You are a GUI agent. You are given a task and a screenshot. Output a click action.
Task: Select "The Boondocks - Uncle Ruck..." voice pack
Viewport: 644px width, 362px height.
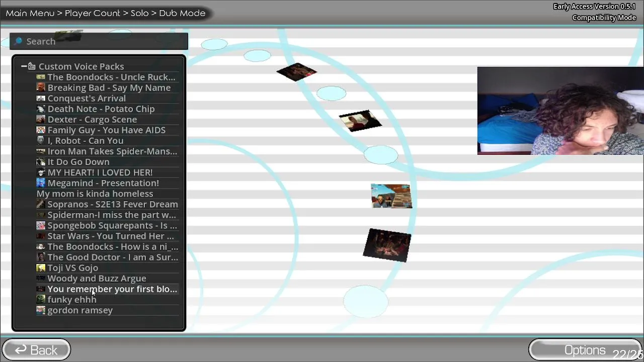pos(108,77)
